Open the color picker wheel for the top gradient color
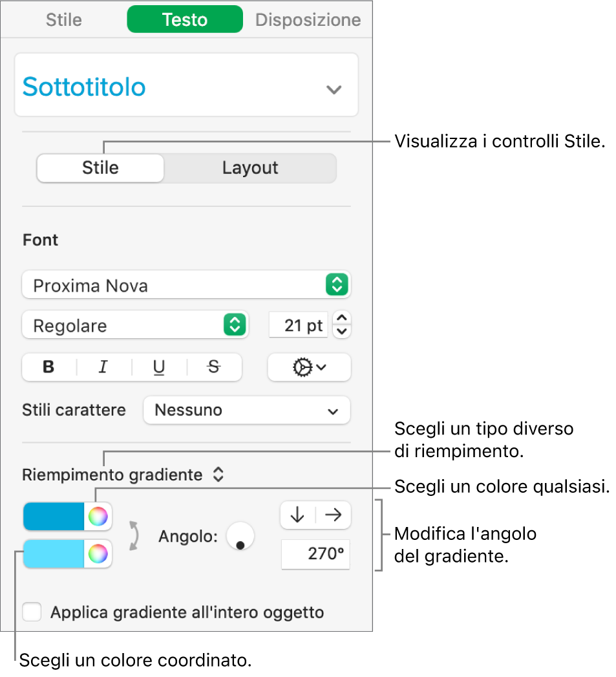 (97, 516)
